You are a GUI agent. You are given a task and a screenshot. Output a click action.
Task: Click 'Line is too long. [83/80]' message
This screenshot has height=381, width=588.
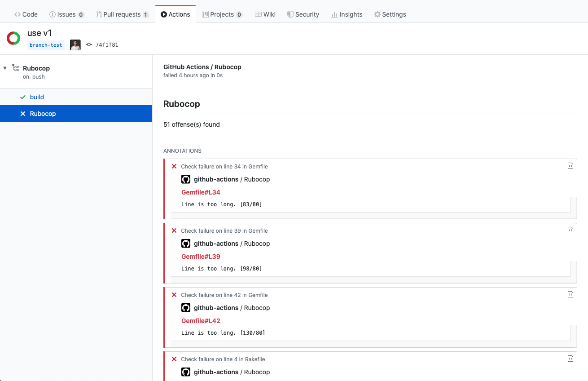[x=222, y=204]
